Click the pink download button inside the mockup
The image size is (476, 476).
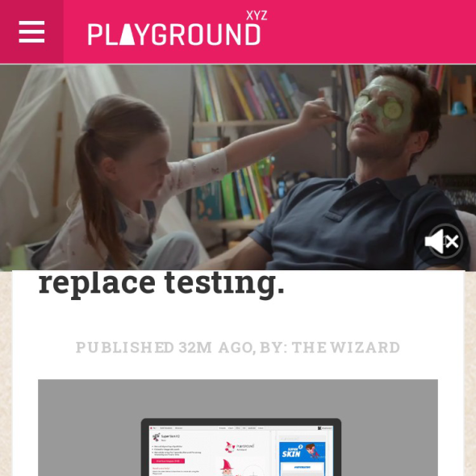(x=168, y=461)
